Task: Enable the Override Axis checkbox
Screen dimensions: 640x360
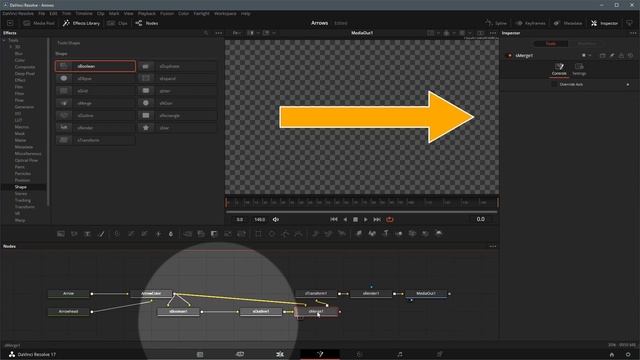Action: [554, 84]
